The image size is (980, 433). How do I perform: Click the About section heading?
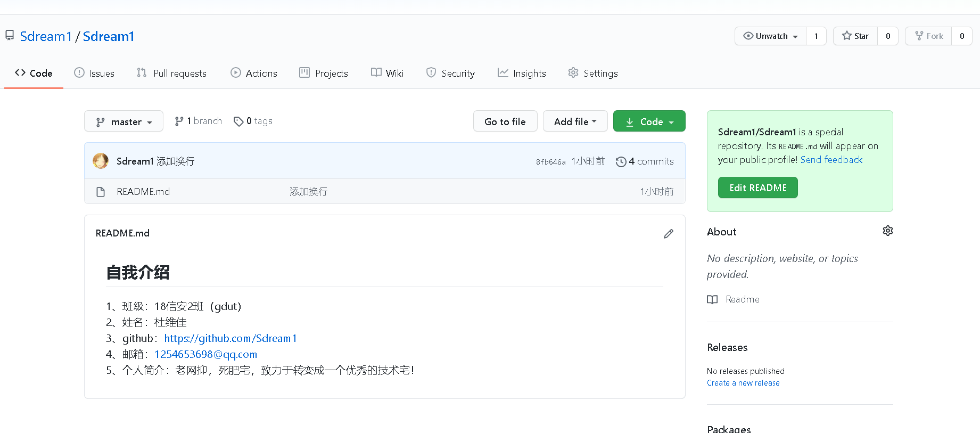point(722,232)
